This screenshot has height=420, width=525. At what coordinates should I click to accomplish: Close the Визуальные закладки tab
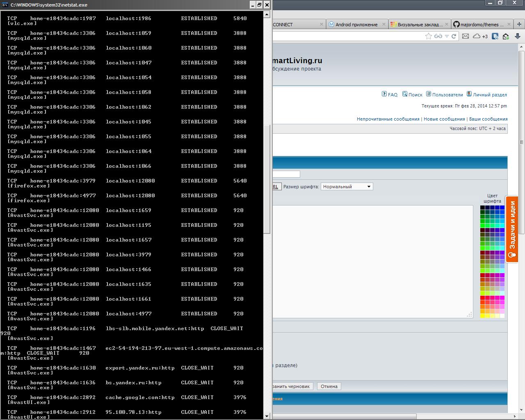447,24
